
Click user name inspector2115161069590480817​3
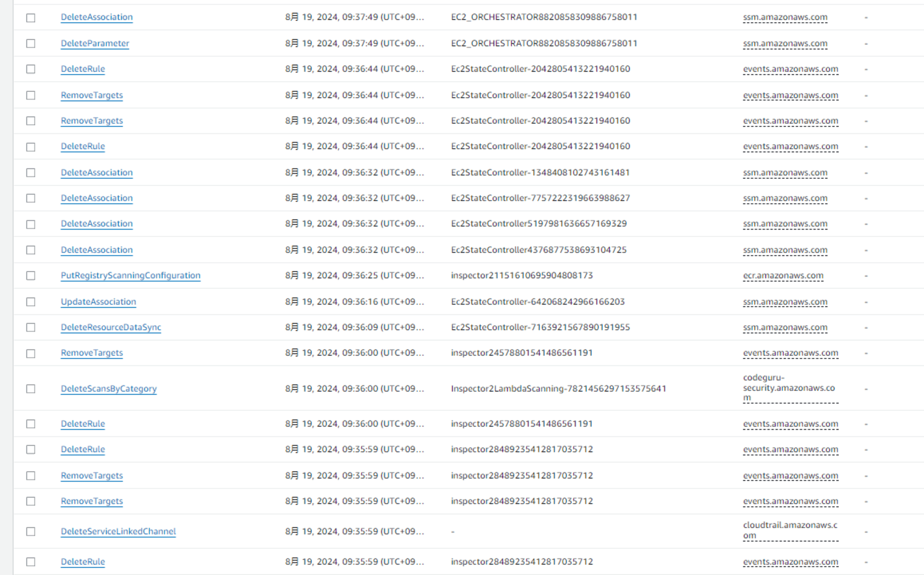[522, 275]
